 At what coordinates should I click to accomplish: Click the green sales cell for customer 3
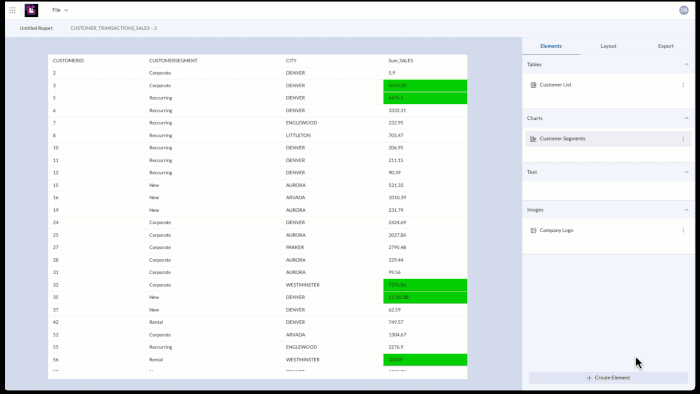pyautogui.click(x=425, y=85)
